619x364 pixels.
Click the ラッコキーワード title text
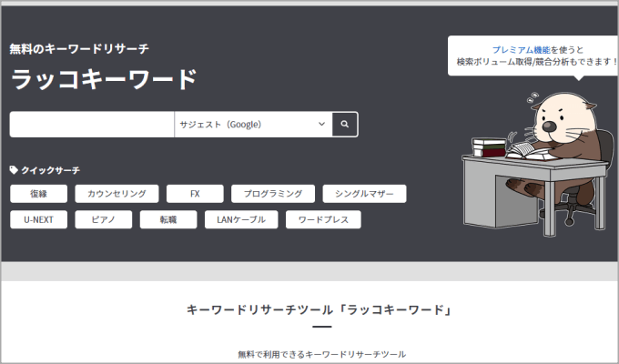[104, 79]
